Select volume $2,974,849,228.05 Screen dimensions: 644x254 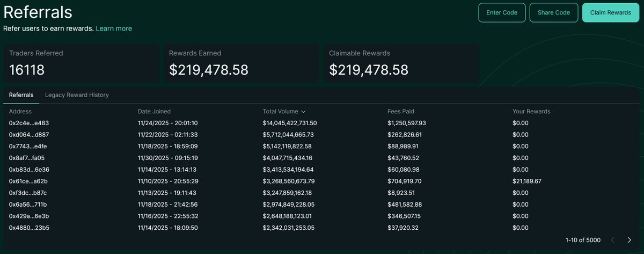point(289,205)
